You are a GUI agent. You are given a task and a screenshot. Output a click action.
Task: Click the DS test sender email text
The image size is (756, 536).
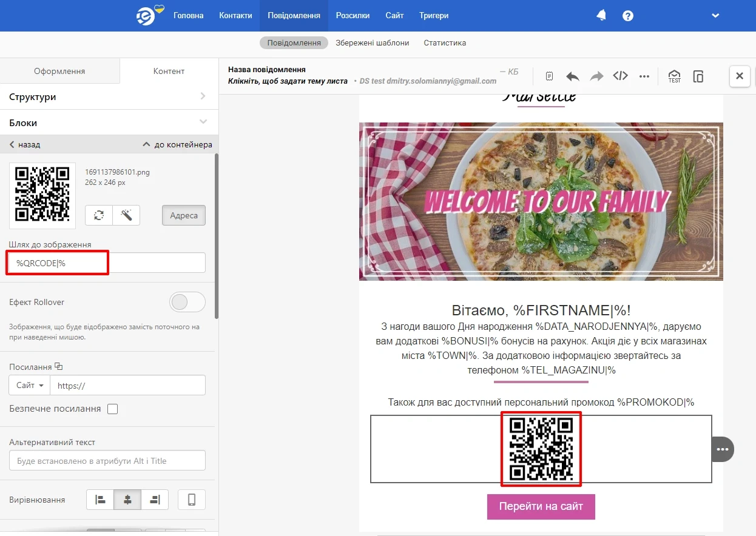[x=428, y=81]
